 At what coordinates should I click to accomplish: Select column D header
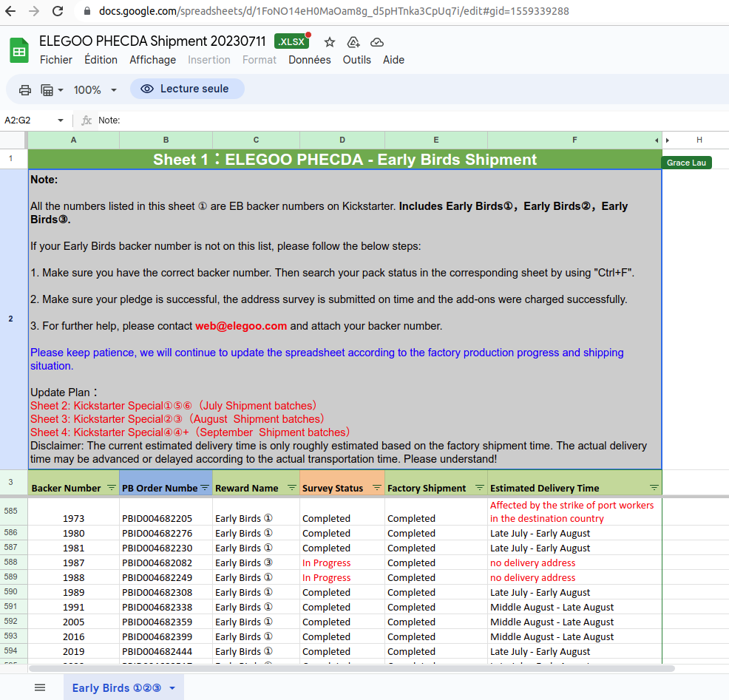342,140
